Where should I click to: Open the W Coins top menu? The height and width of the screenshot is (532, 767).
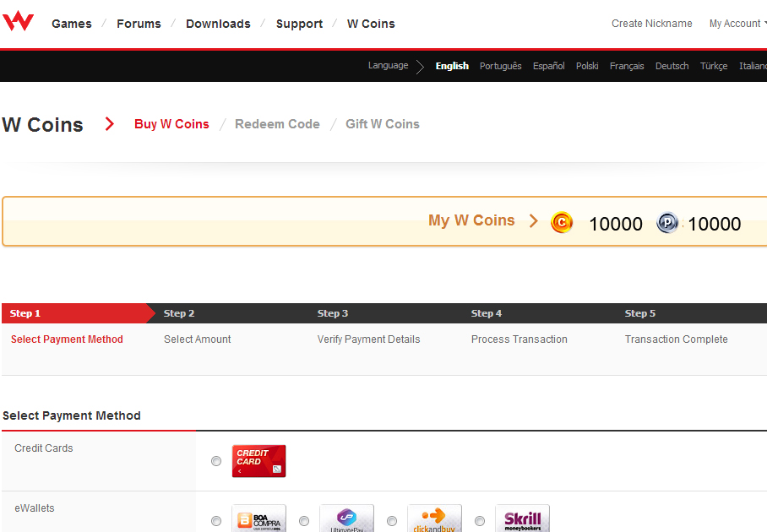(x=371, y=24)
